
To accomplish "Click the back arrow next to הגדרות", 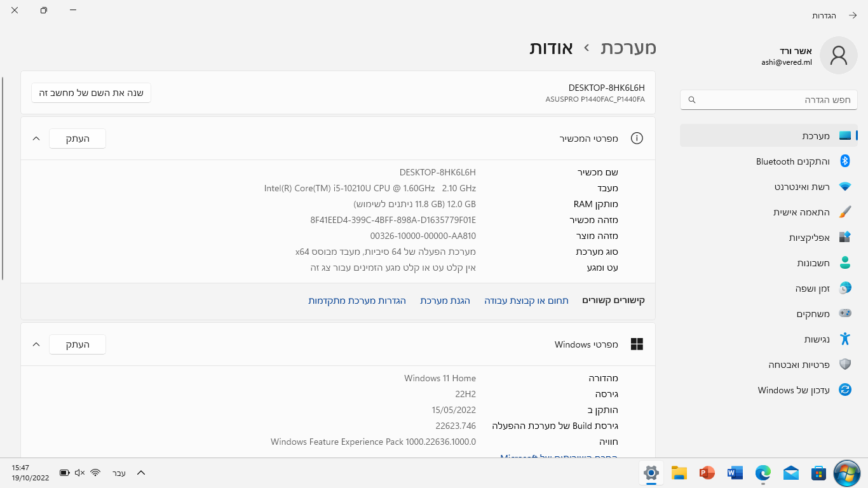I will coord(852,15).
